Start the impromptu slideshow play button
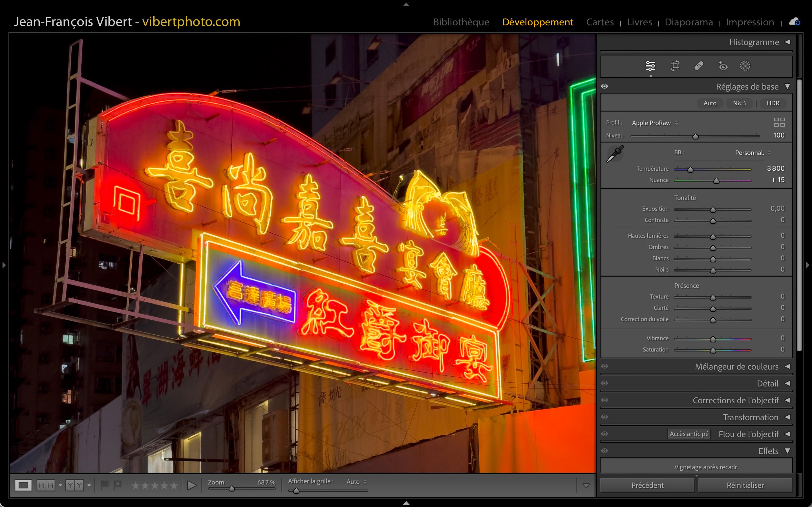812x507 pixels. tap(191, 485)
